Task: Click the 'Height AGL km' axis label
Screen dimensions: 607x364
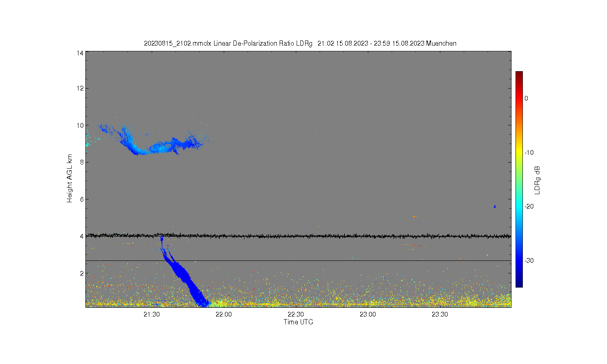Action: [70, 178]
